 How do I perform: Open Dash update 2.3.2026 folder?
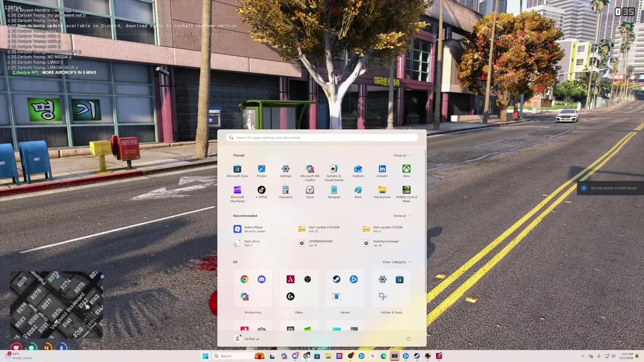click(x=383, y=229)
